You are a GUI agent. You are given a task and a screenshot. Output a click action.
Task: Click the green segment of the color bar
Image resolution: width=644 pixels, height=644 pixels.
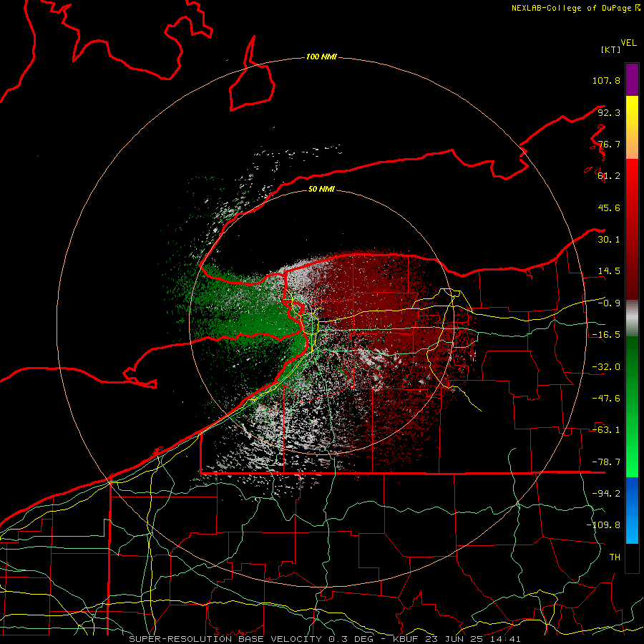tap(632, 406)
